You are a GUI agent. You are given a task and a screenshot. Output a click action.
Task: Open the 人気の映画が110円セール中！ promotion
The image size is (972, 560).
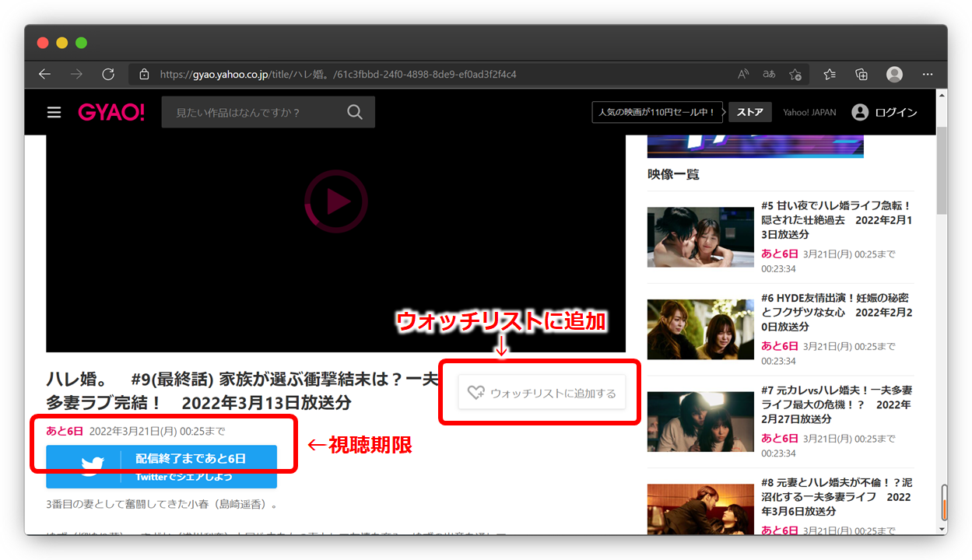[658, 112]
